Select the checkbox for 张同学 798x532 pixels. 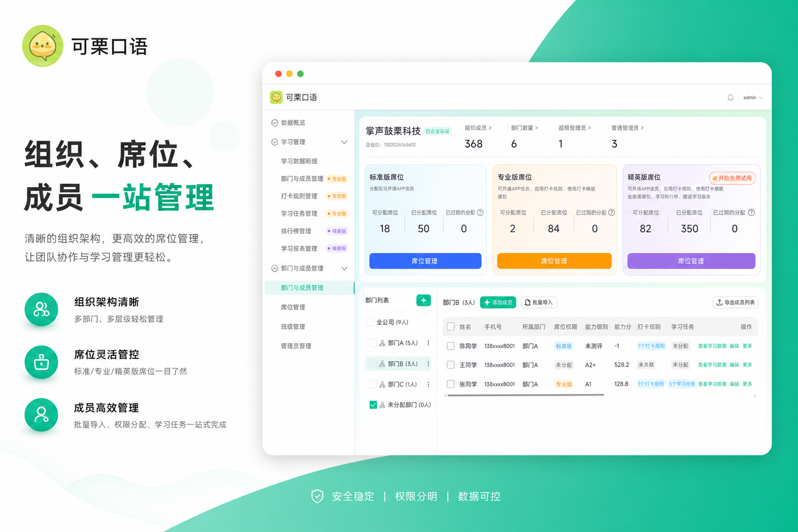451,384
